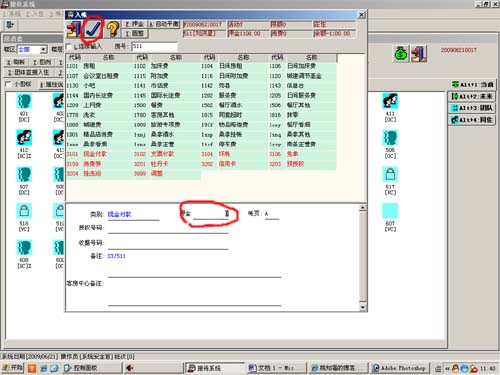The height and width of the screenshot is (375, 500).
Task: Select room 608 icon
Action: [x=24, y=248]
